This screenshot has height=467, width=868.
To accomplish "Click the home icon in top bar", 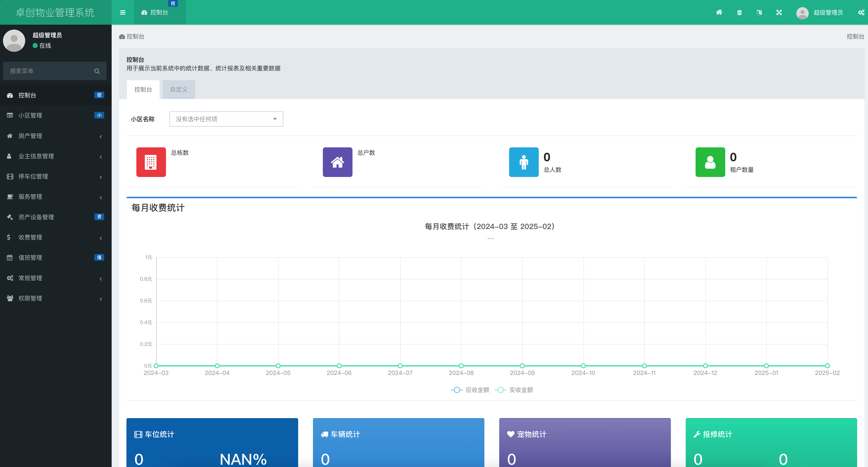I will [719, 12].
